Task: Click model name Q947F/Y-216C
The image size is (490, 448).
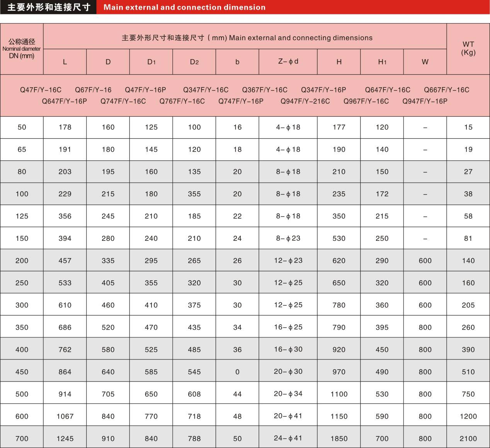Action: (305, 101)
